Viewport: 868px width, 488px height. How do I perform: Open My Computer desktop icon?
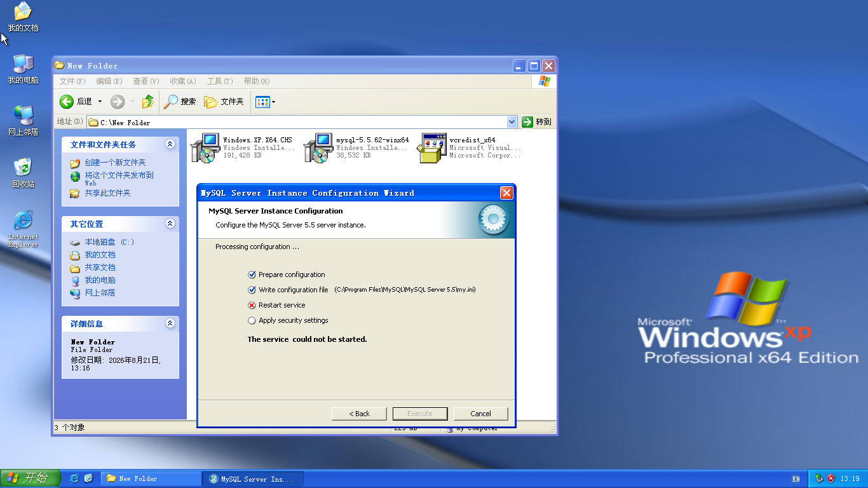(24, 69)
